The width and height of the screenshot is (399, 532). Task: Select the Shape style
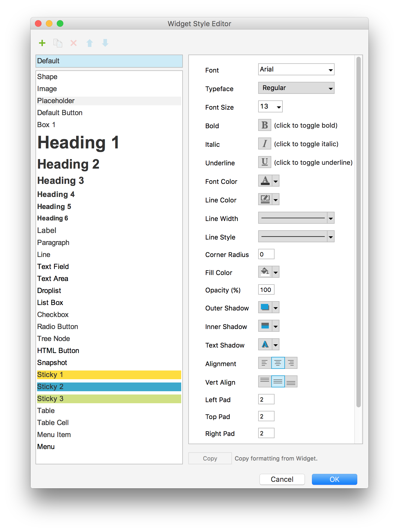pyautogui.click(x=109, y=77)
